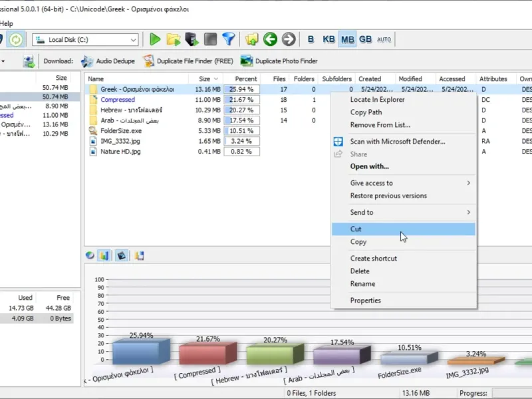Image resolution: width=532 pixels, height=399 pixels.
Task: Sort the list by Percent column header
Action: (x=245, y=78)
